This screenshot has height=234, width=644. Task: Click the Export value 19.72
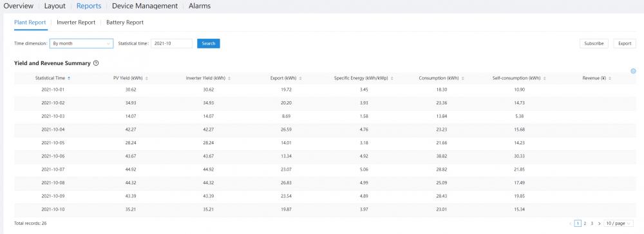(x=287, y=89)
